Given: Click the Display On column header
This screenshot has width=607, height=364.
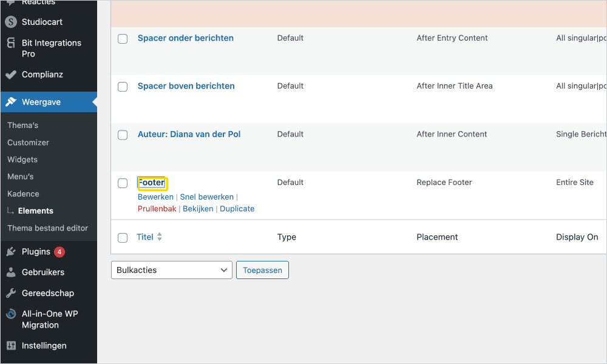Looking at the screenshot, I should coord(577,237).
